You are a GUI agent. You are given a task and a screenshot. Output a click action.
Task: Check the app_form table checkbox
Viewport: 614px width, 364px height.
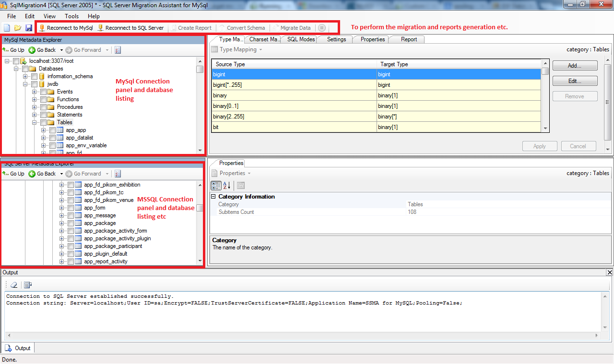[71, 208]
